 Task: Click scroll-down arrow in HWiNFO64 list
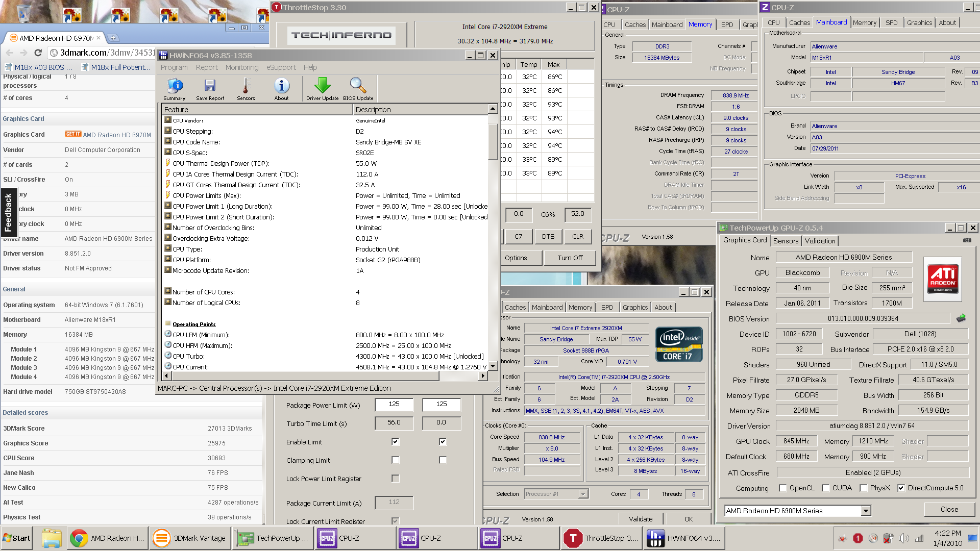click(x=493, y=366)
